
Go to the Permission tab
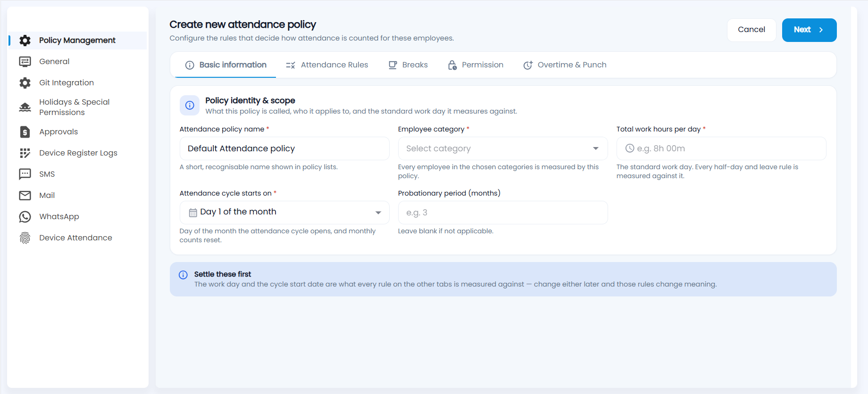pyautogui.click(x=476, y=65)
